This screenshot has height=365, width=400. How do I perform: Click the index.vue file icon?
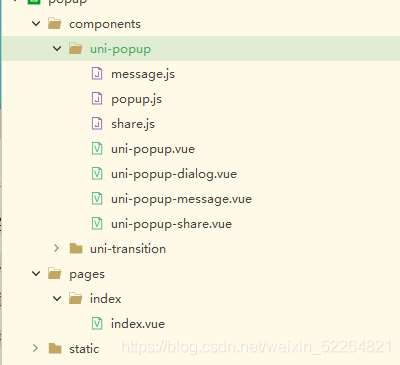pos(97,324)
